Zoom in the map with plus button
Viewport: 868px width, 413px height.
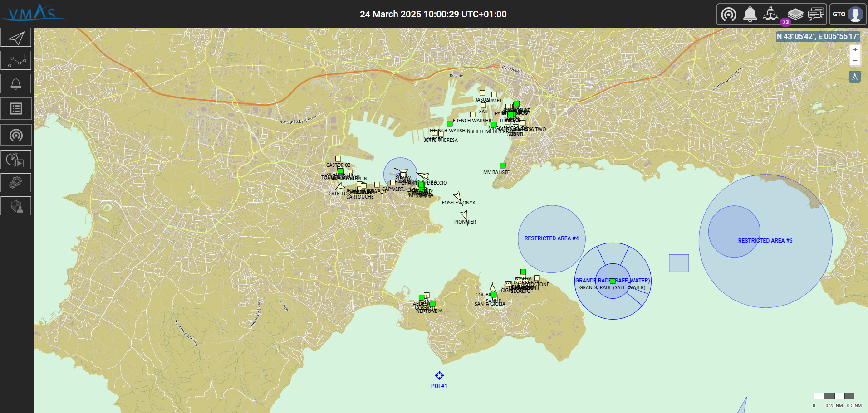click(x=855, y=49)
